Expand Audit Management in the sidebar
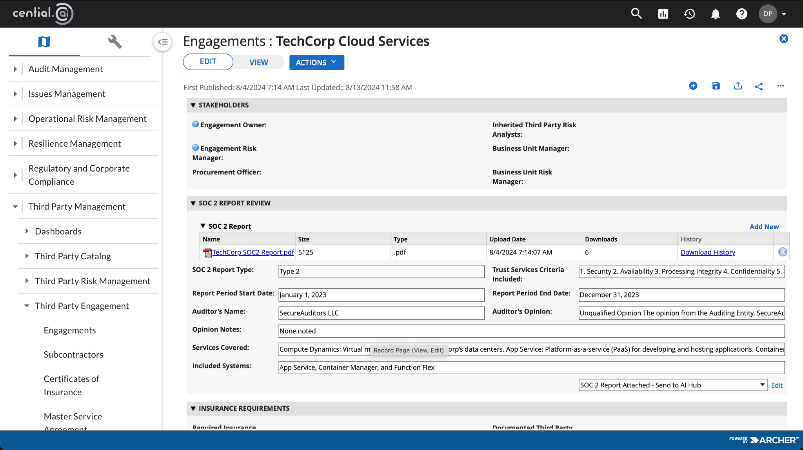This screenshot has height=450, width=803. 15,69
